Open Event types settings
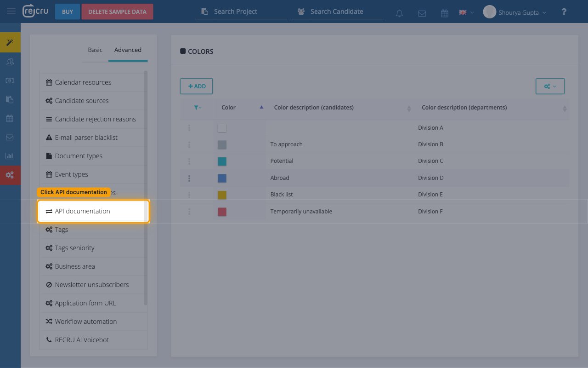588x368 pixels. pyautogui.click(x=93, y=174)
